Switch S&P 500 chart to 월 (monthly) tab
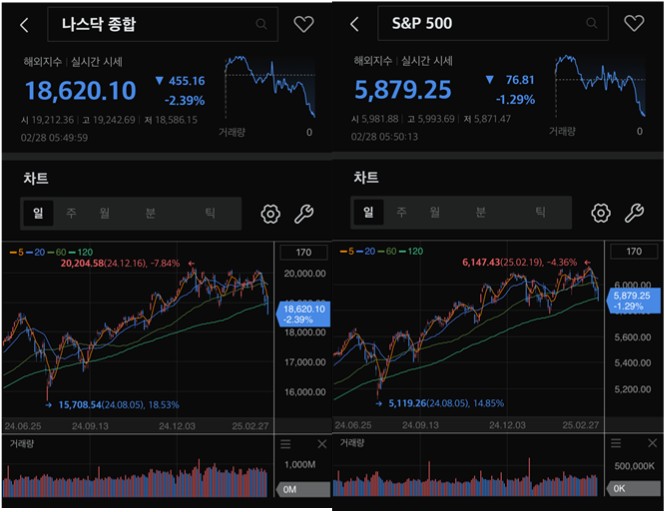The width and height of the screenshot is (665, 512). coord(435,213)
